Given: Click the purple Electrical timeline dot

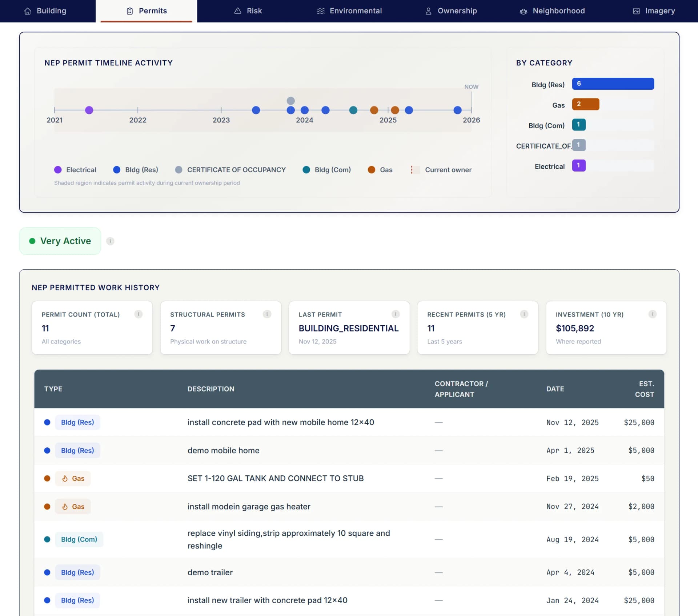Looking at the screenshot, I should 89,110.
